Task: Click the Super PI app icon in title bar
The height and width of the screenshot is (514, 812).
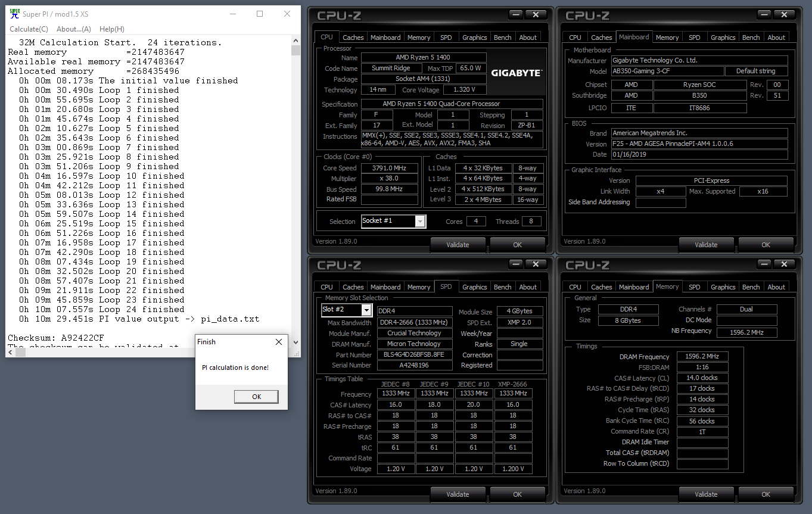Action: 15,14
